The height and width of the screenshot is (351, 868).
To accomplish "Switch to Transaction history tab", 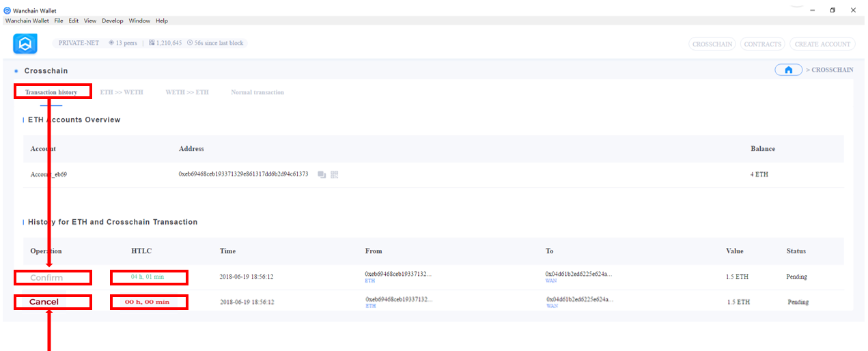I will (x=51, y=92).
